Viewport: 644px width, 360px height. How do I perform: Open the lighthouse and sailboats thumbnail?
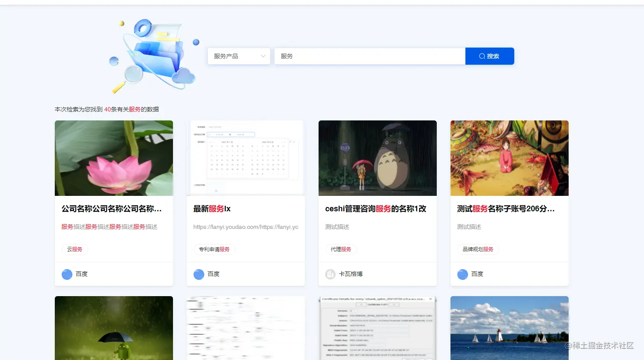coord(510,328)
